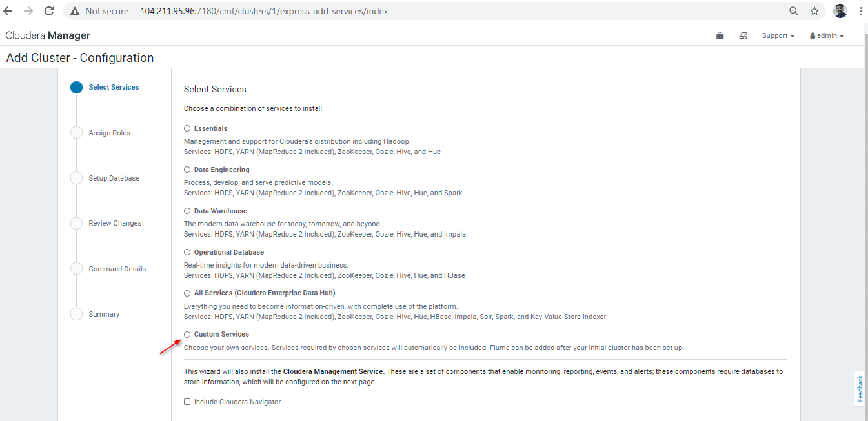Screen dimensions: 868x421
Task: Click the parcels gift box icon
Action: (x=720, y=36)
